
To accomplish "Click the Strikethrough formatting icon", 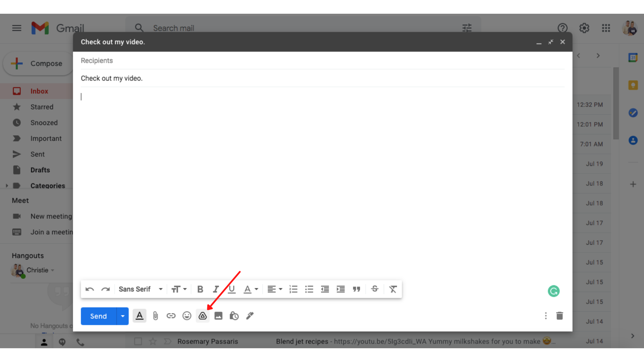I will (375, 289).
